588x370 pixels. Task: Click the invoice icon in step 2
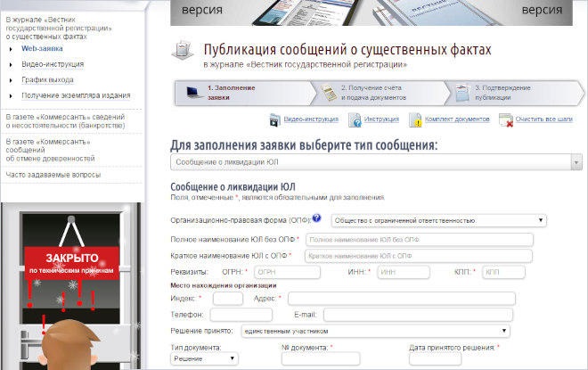point(328,91)
